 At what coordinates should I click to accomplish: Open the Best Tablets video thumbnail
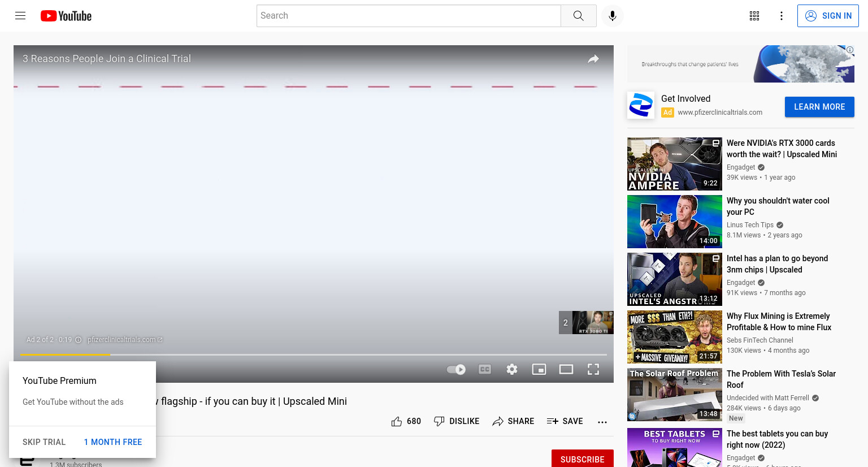[x=675, y=447]
